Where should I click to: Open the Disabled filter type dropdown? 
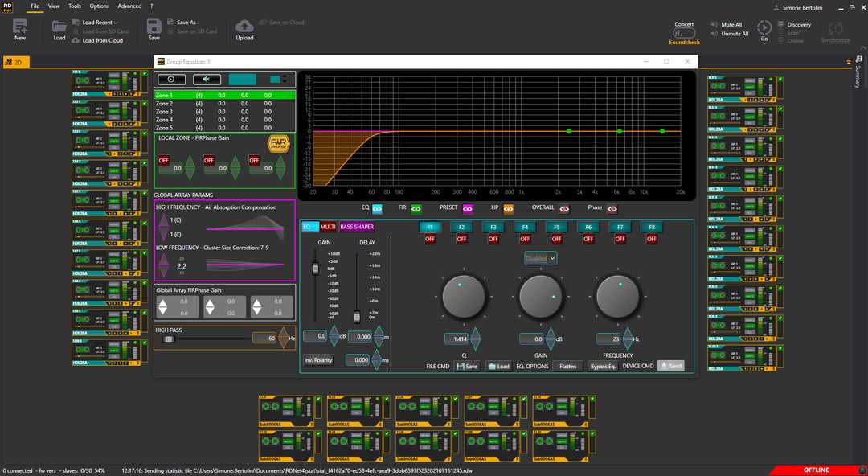(540, 258)
